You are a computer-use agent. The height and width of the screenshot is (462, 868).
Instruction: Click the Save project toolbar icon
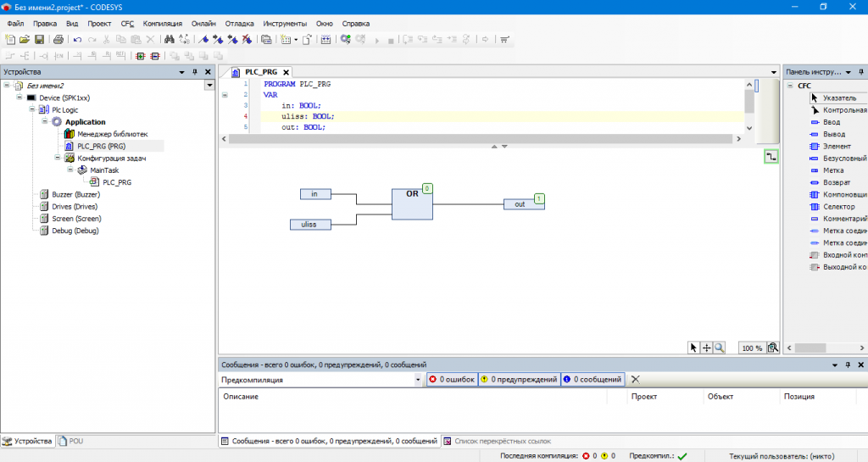(39, 39)
